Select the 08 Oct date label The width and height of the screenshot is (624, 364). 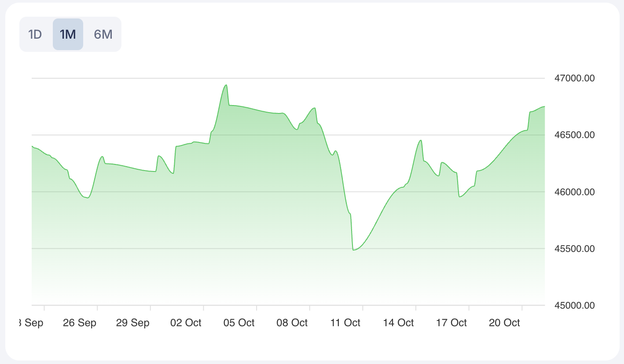(x=292, y=323)
